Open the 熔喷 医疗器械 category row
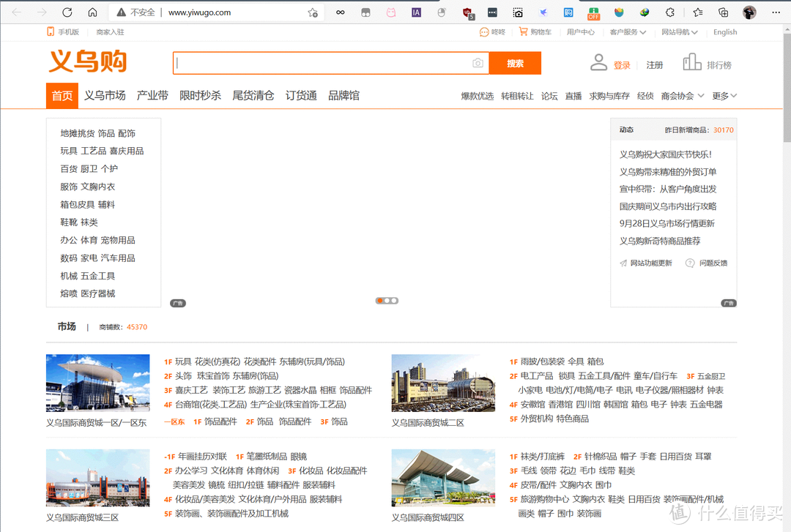Screen dimensions: 791x532 88,293
